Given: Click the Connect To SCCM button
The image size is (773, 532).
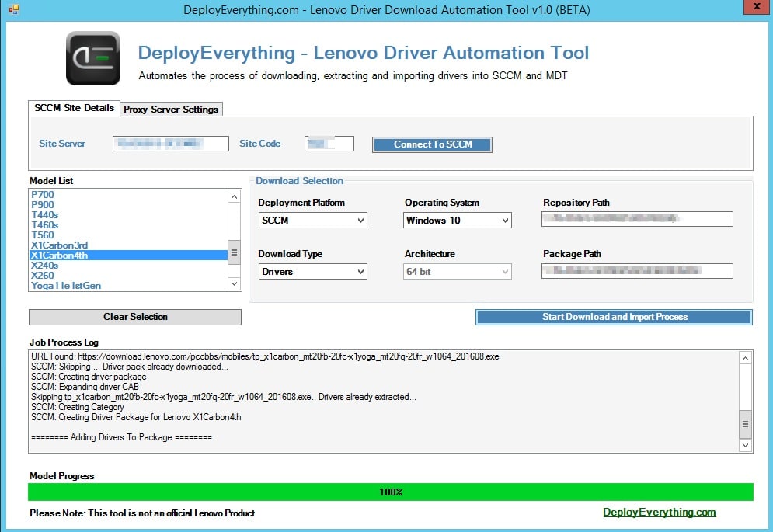Looking at the screenshot, I should point(433,144).
